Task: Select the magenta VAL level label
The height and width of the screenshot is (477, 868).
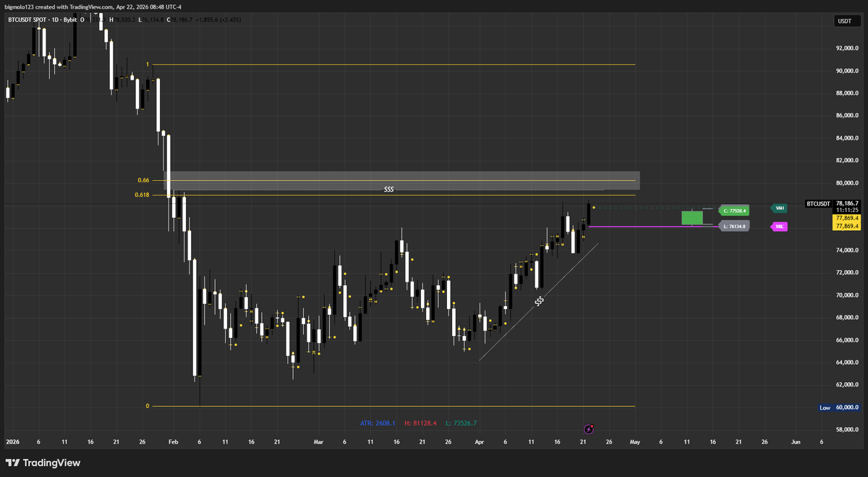Action: point(780,227)
